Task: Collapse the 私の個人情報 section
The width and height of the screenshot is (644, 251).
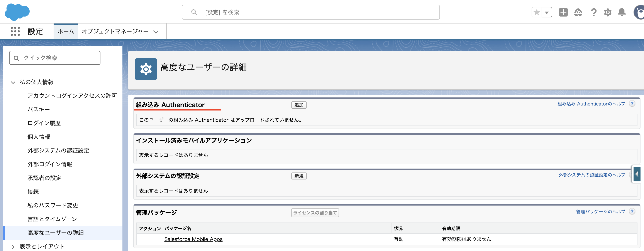Action: (13, 82)
